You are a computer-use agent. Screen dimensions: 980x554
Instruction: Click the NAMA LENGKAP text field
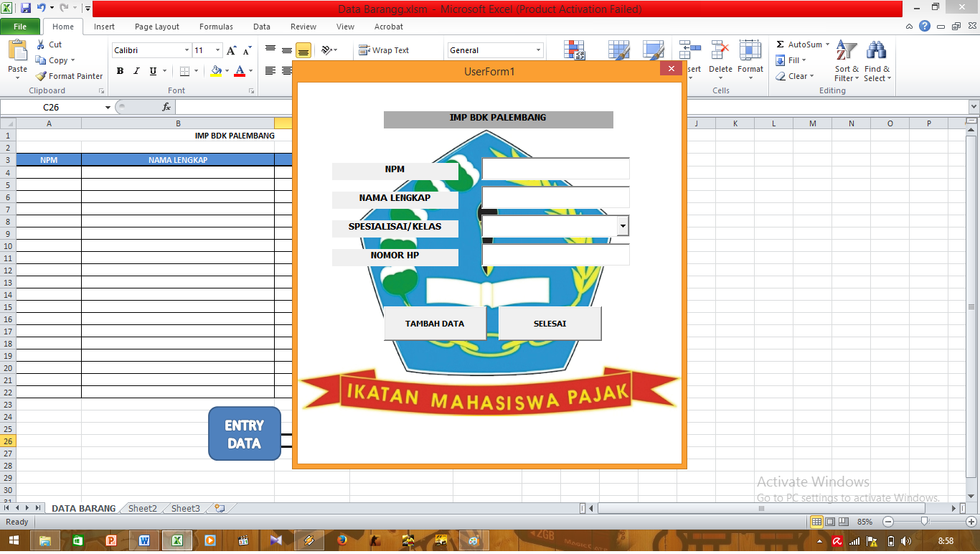tap(555, 197)
